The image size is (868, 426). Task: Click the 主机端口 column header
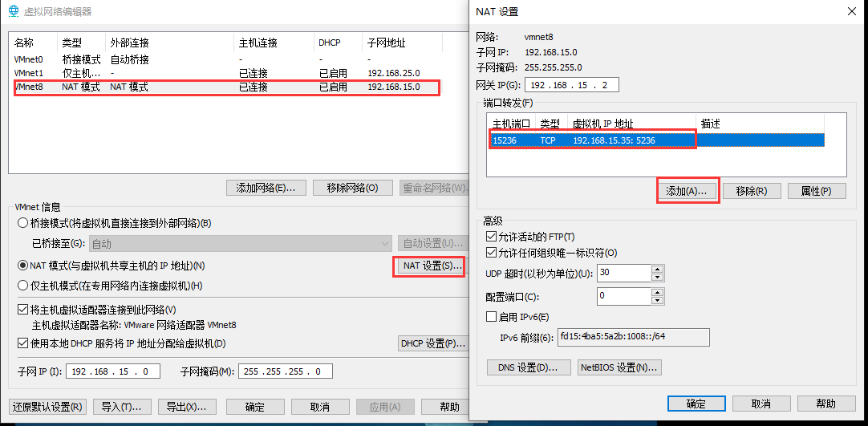512,124
